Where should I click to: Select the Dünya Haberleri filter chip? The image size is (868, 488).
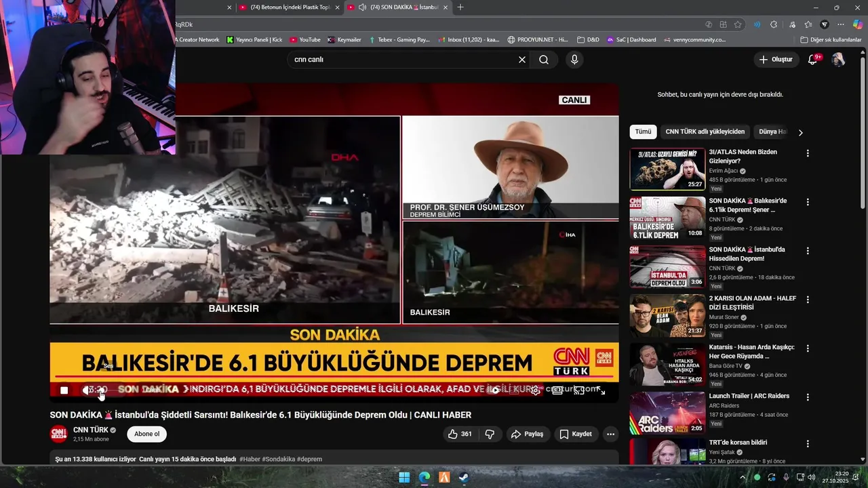click(x=772, y=131)
